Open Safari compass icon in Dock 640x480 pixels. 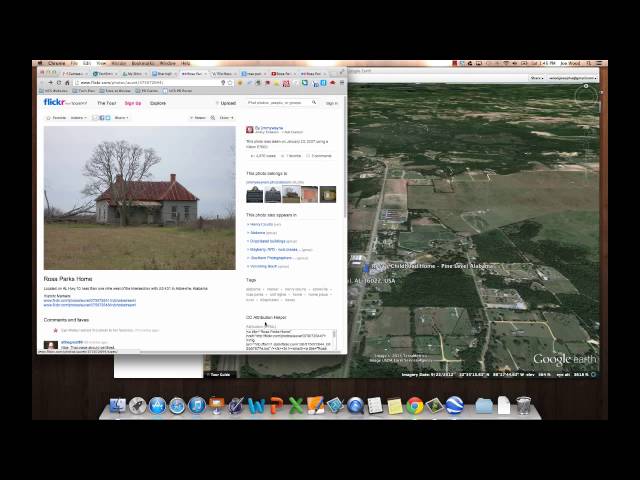pyautogui.click(x=177, y=406)
